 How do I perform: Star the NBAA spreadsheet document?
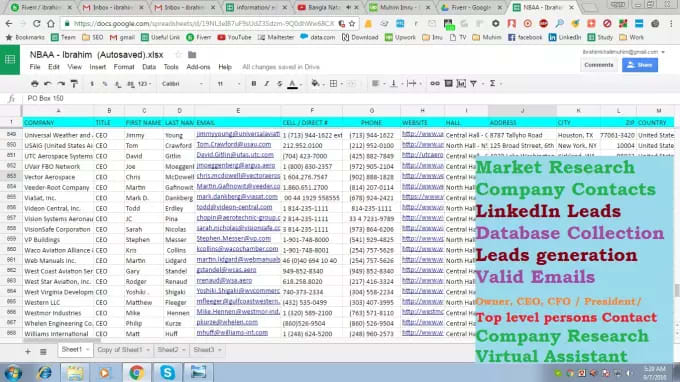178,55
